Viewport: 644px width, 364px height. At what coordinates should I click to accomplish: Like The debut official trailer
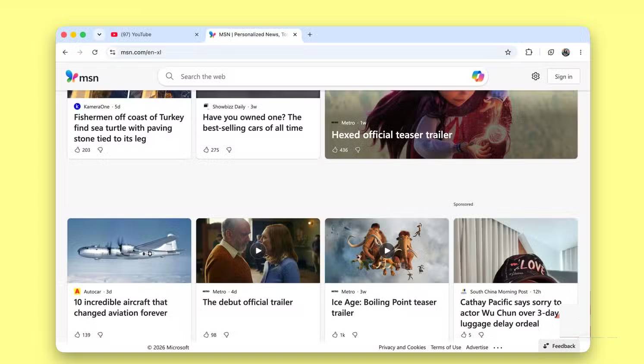coord(206,335)
